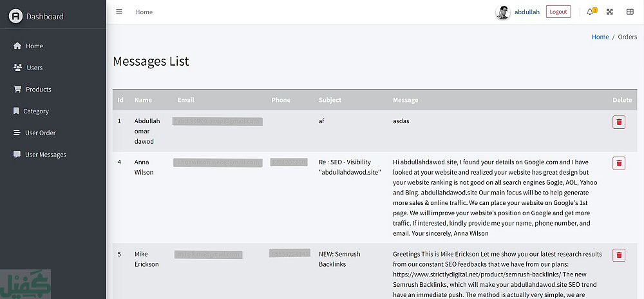Toggle fullscreen with the expand icon
The height and width of the screenshot is (299, 644).
610,12
